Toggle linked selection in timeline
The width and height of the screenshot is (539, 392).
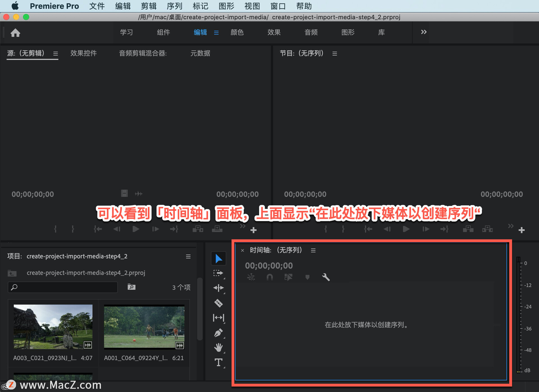tap(288, 277)
